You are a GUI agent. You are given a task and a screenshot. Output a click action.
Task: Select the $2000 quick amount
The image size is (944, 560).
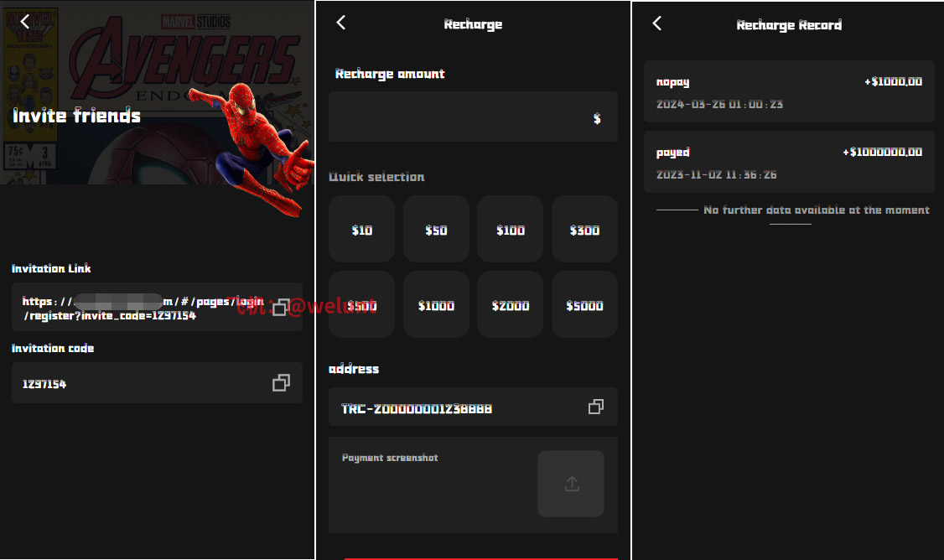(x=510, y=304)
